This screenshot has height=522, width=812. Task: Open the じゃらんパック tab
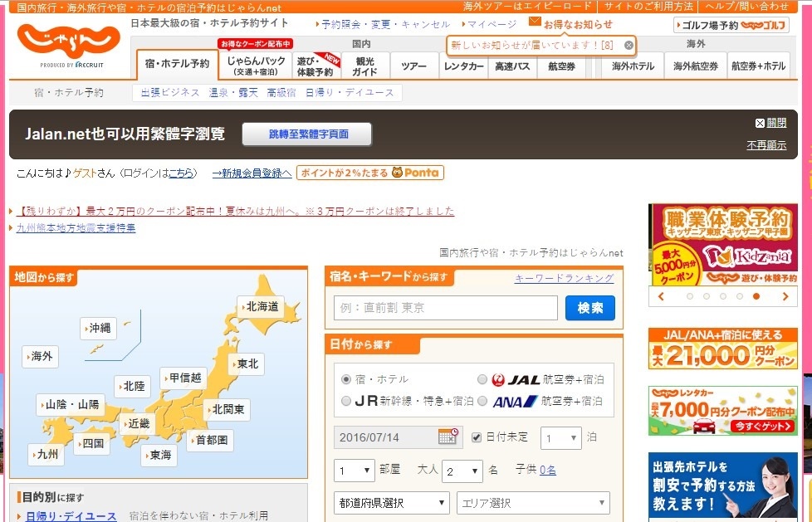[x=256, y=66]
